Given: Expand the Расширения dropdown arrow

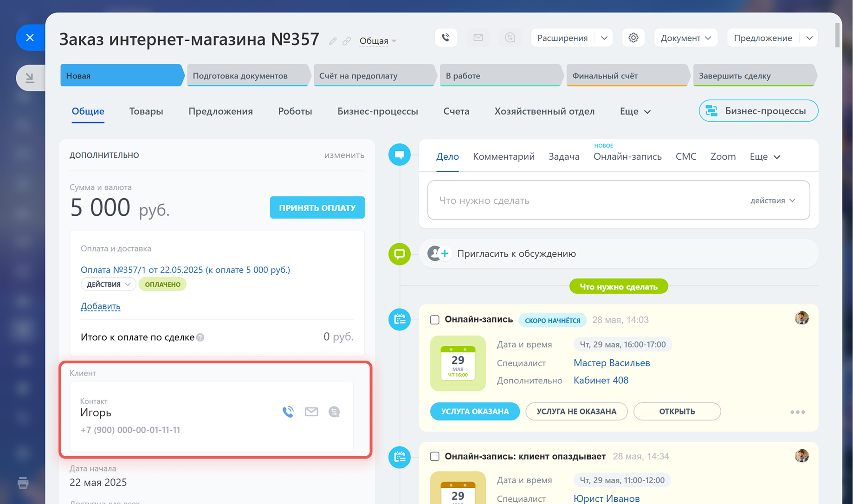Looking at the screenshot, I should [x=604, y=38].
